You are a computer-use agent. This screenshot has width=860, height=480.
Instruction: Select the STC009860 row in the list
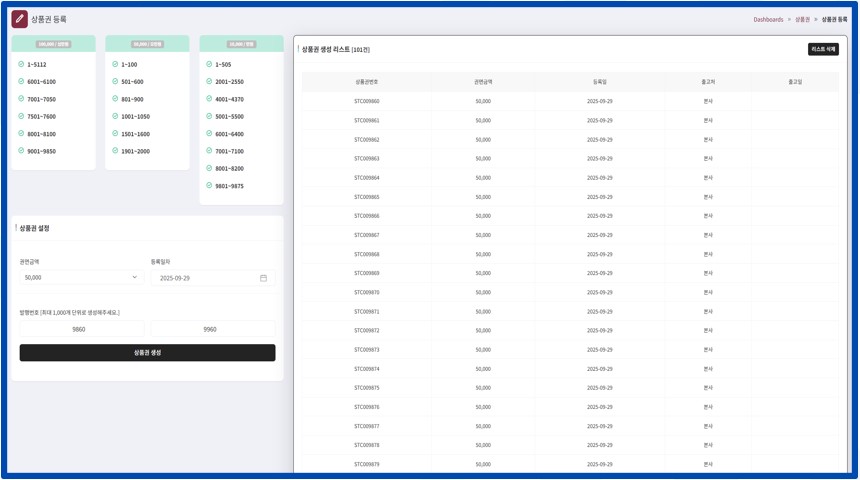click(x=366, y=101)
